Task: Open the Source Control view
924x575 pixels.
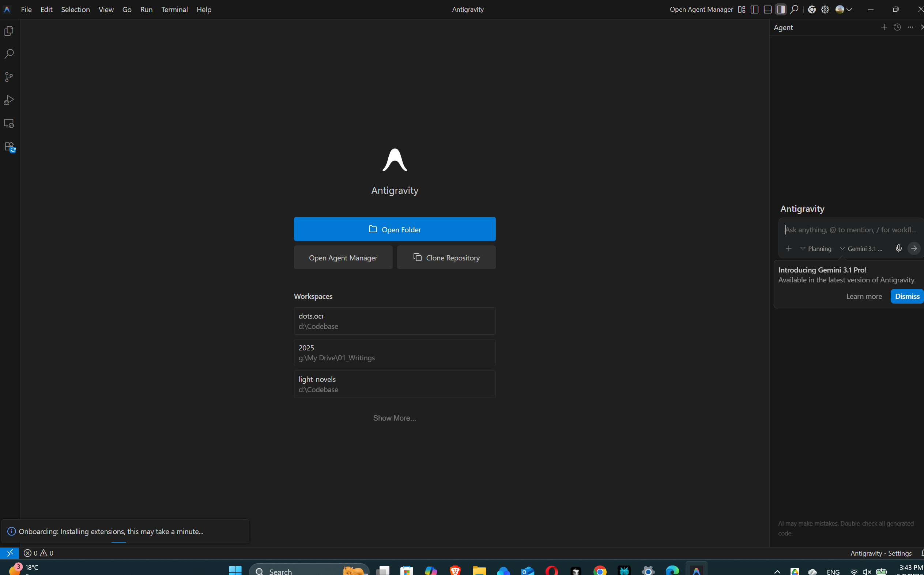Action: coord(9,77)
